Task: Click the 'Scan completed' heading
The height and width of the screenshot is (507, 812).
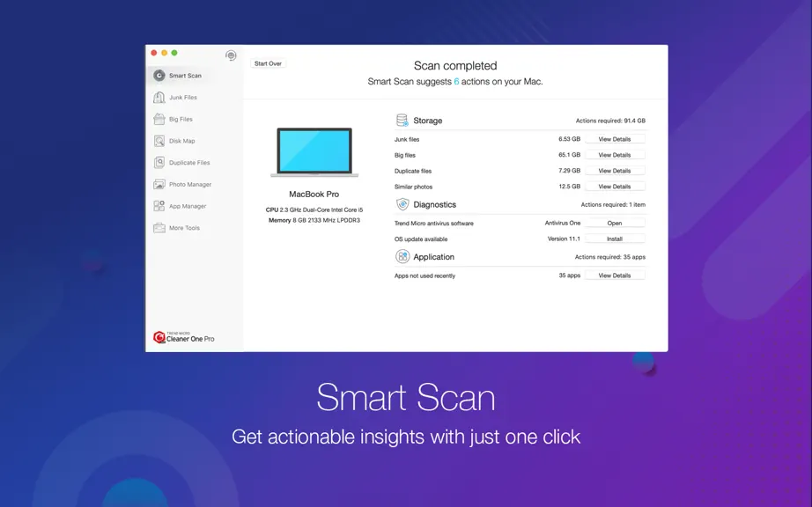Action: [455, 66]
